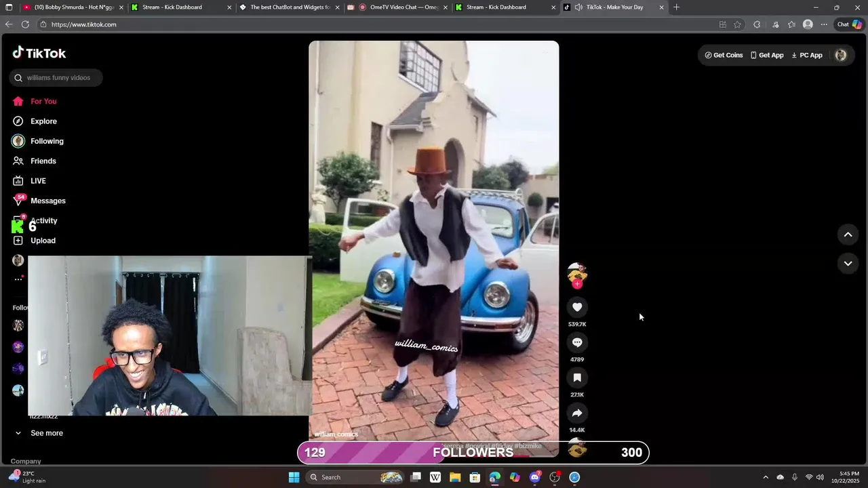Open browser profile icon in toolbar

(808, 24)
